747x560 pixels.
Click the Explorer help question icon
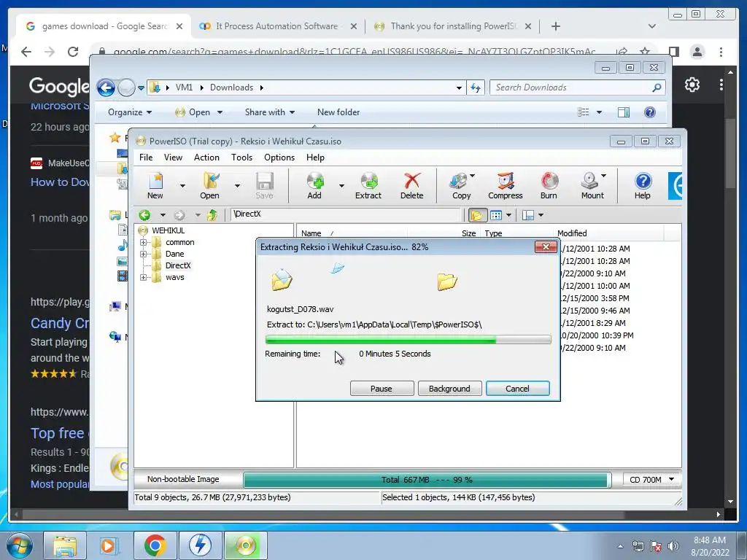click(x=650, y=112)
